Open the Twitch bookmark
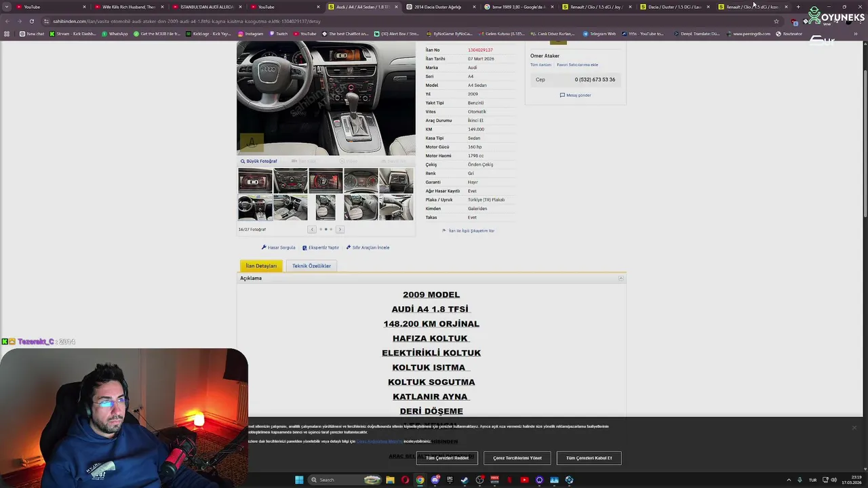This screenshot has height=488, width=868. (279, 33)
